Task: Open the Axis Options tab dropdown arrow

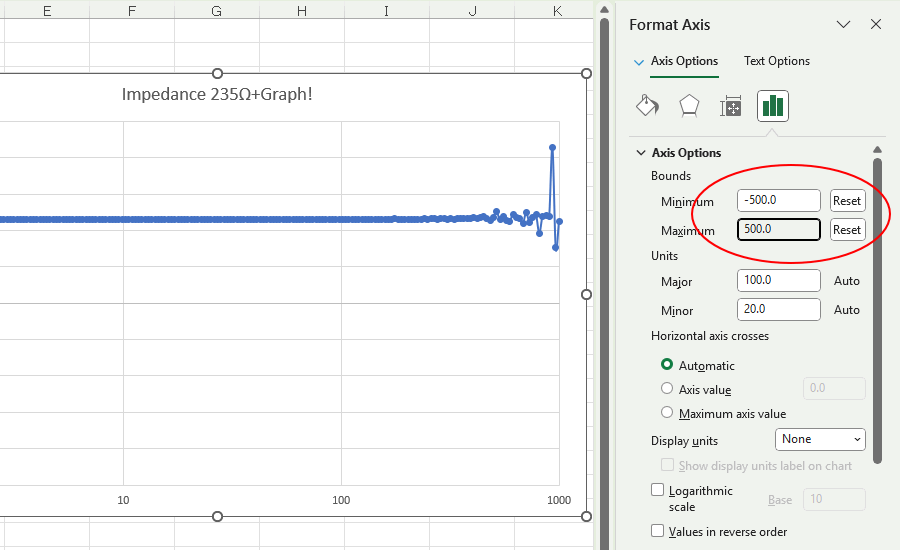Action: pyautogui.click(x=638, y=62)
